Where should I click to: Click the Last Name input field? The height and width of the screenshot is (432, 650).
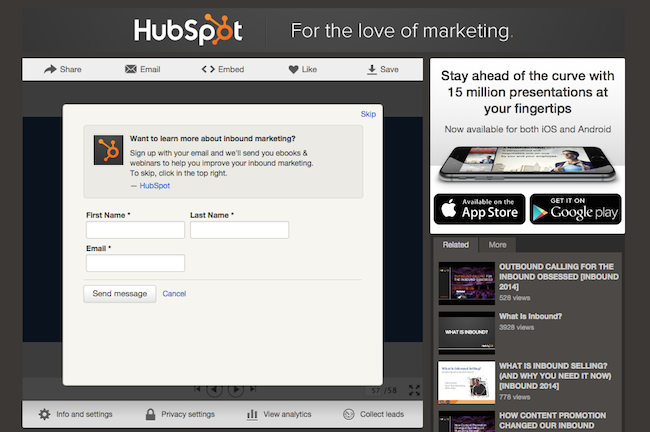tap(240, 230)
